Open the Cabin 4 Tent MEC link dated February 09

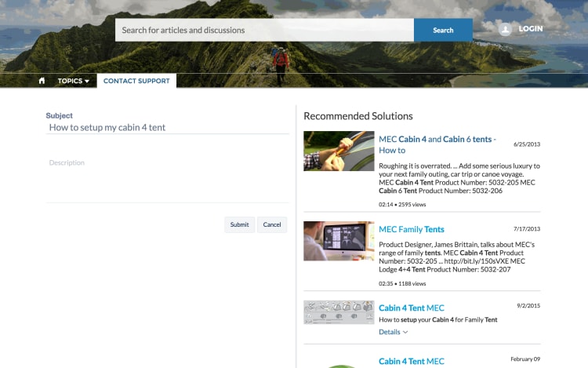pyautogui.click(x=411, y=361)
